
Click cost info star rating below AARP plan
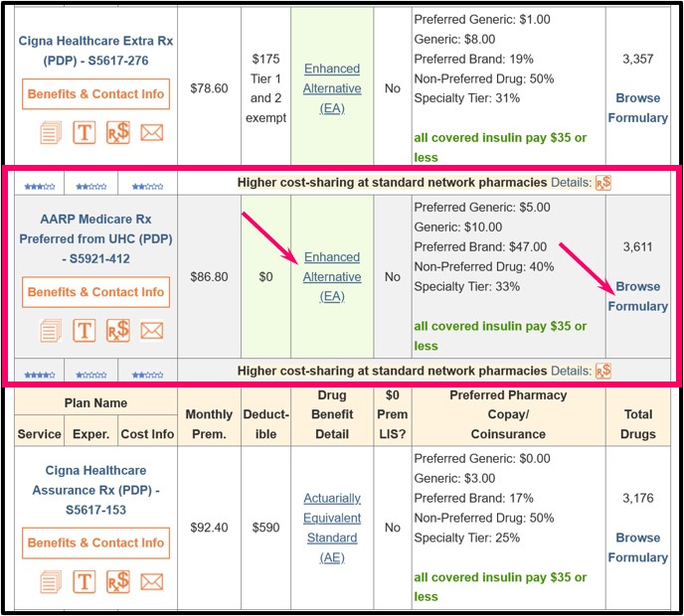[148, 375]
